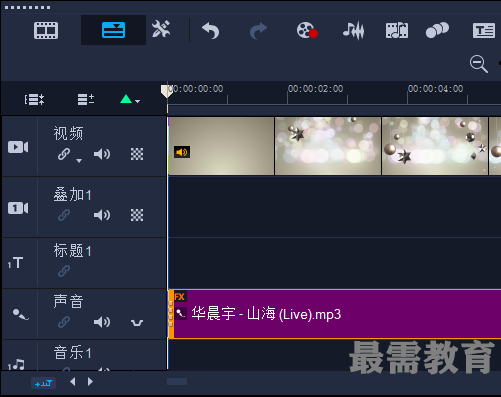Click the Redo arrow

coord(258,31)
